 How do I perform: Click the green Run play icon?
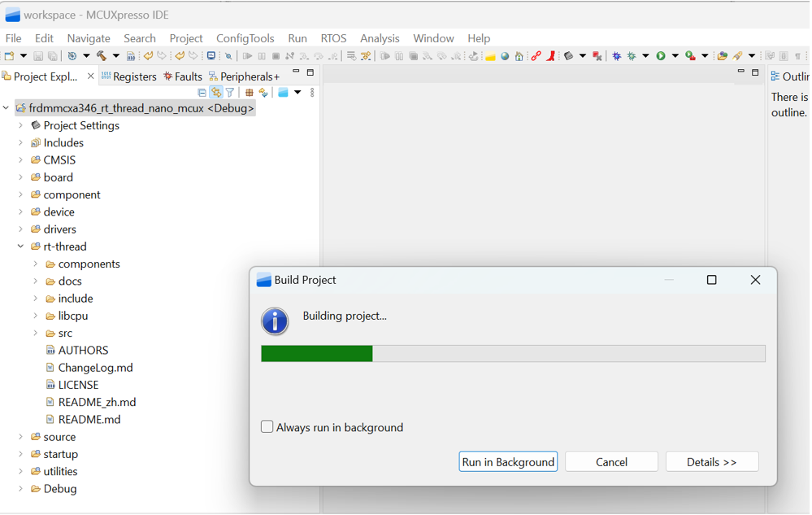pos(661,56)
